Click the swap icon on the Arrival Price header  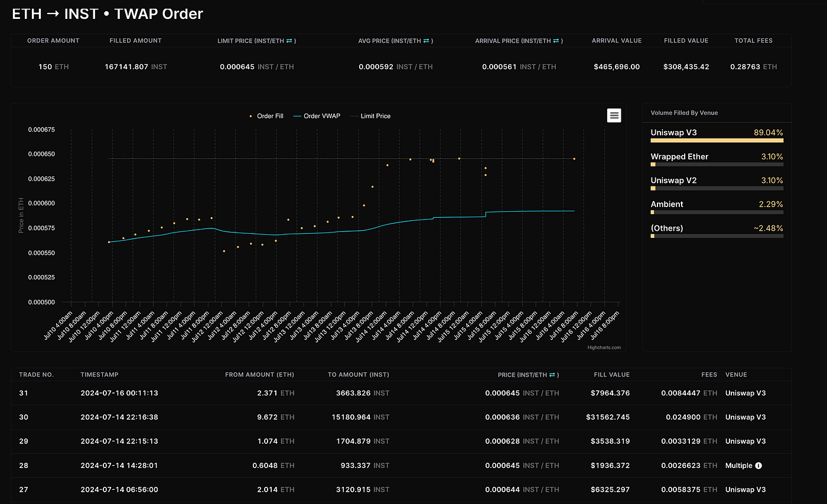coord(556,41)
